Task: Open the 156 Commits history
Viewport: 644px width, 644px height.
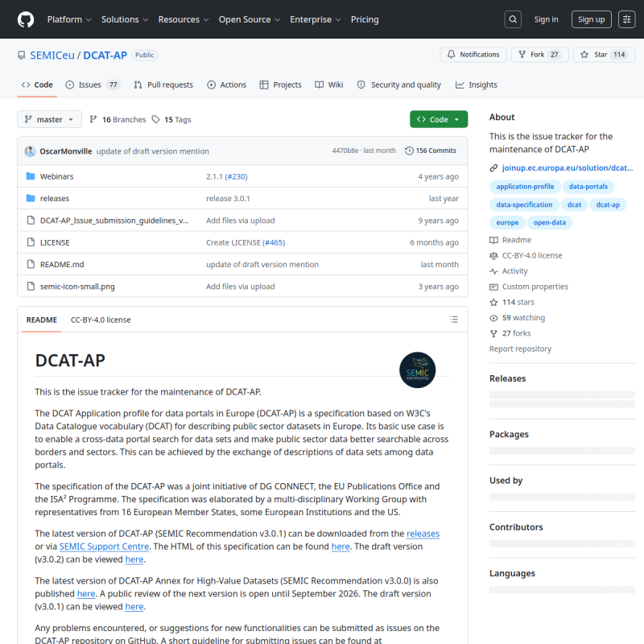Action: tap(431, 151)
